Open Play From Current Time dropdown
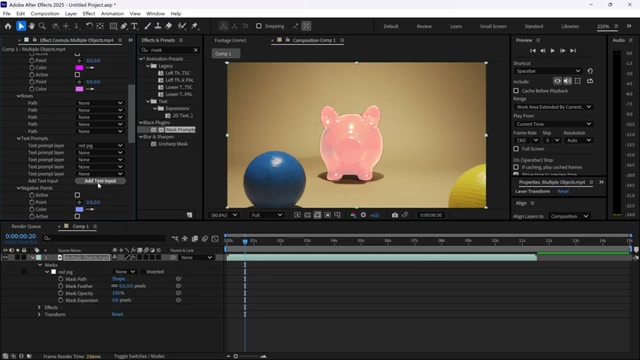640x360 pixels. (x=553, y=124)
